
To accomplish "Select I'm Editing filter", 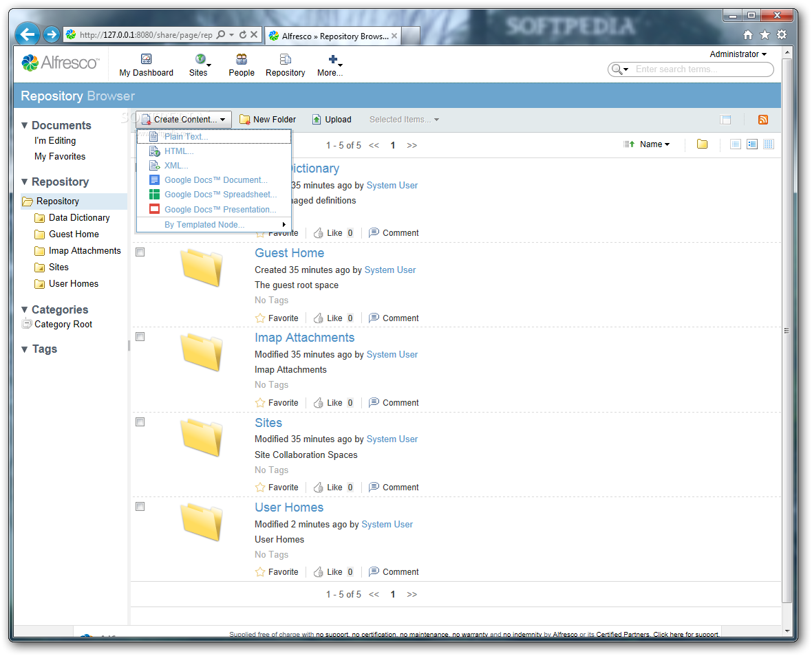I will pyautogui.click(x=55, y=141).
